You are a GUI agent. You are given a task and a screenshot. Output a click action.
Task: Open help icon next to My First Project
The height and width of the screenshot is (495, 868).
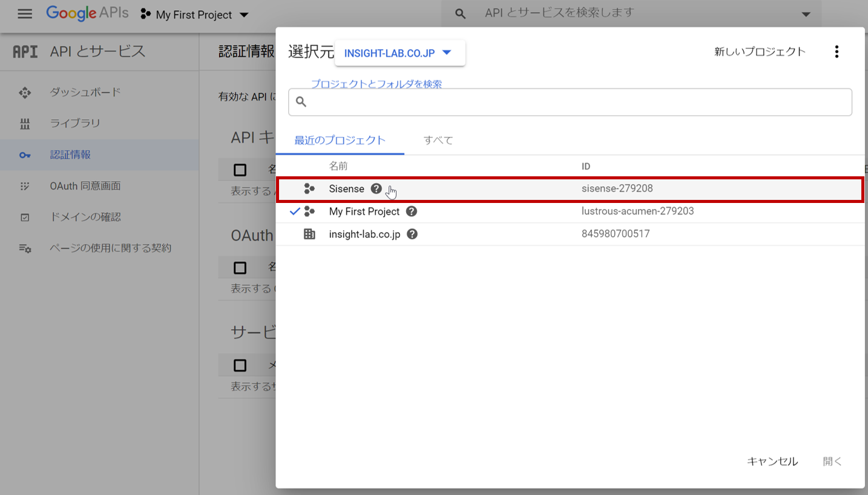pos(412,211)
